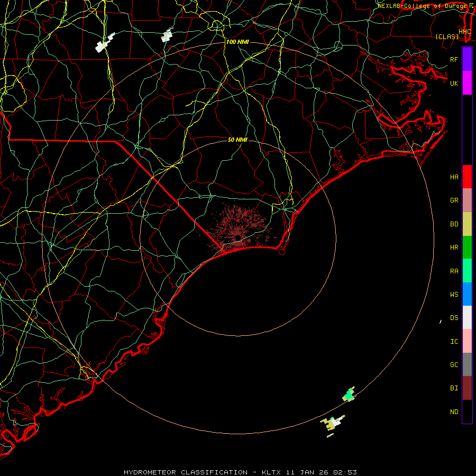Click the green rain echo offshore
Image resolution: width=476 pixels, height=476 pixels.
(x=349, y=395)
